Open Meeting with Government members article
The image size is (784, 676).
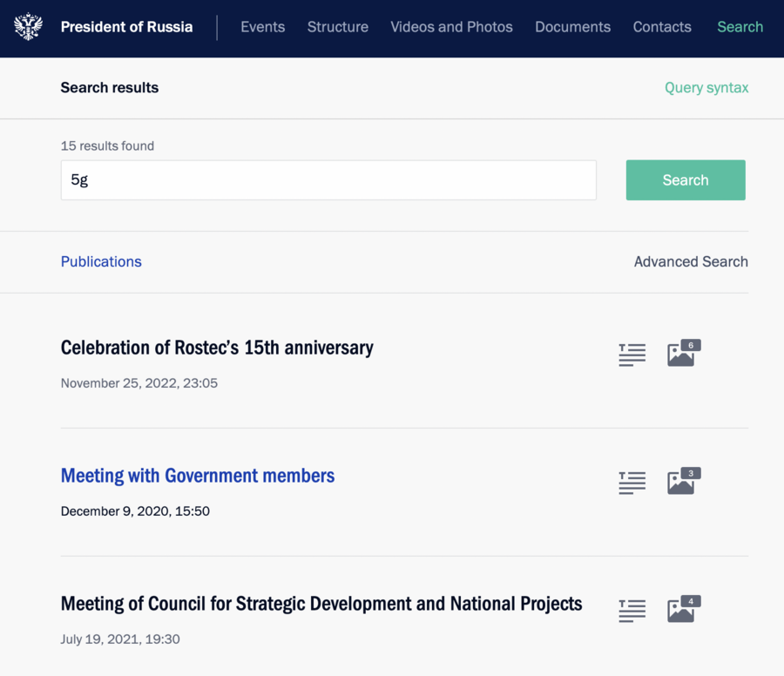pos(198,476)
